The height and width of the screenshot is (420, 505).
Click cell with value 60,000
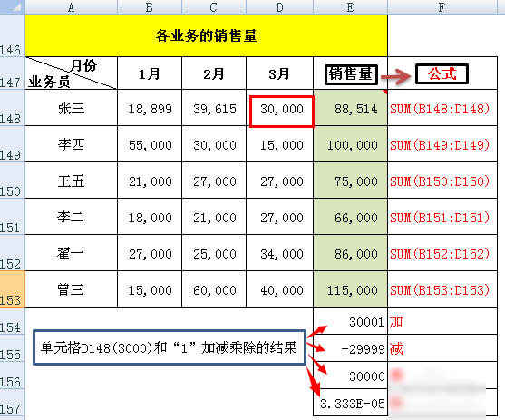[x=214, y=288]
